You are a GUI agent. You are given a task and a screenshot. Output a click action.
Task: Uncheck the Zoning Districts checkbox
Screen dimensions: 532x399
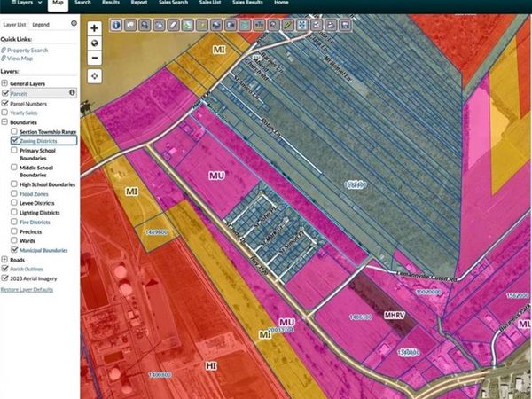click(x=14, y=140)
